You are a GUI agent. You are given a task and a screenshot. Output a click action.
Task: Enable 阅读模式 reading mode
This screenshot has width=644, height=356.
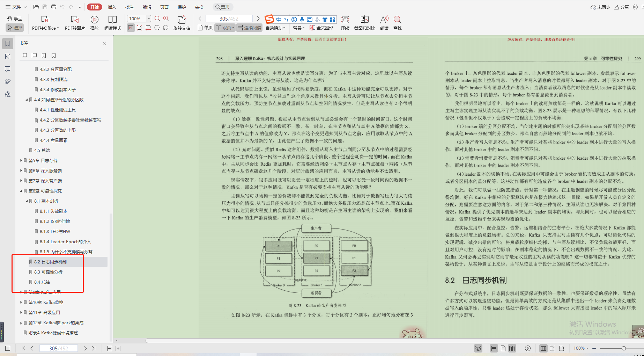point(113,23)
